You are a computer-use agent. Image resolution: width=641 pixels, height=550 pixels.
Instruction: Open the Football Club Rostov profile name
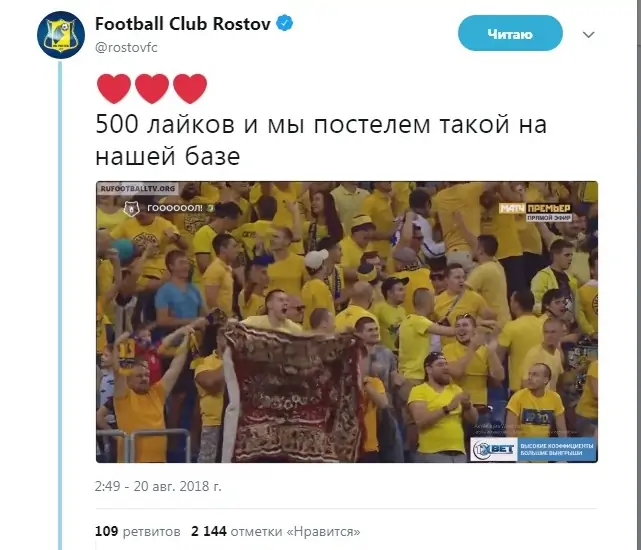point(183,24)
